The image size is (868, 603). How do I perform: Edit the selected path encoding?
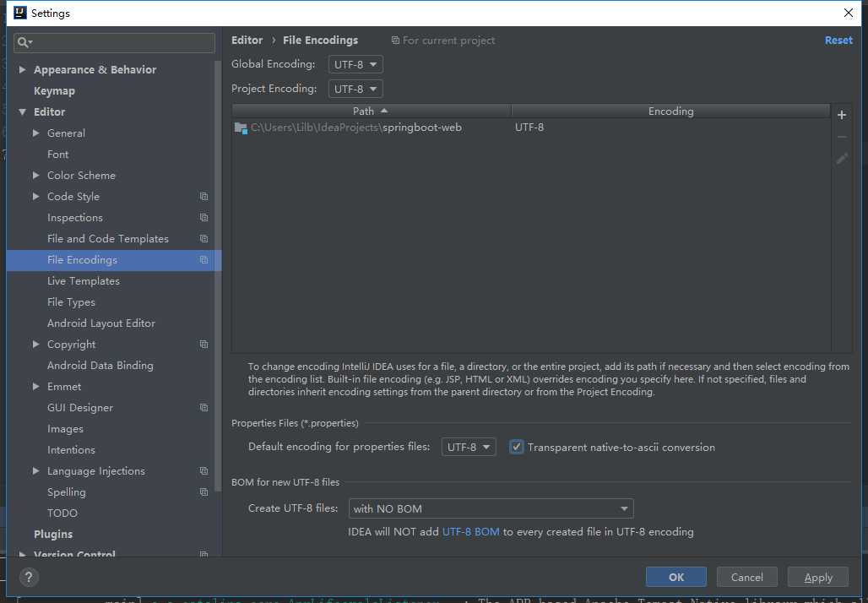[x=842, y=159]
